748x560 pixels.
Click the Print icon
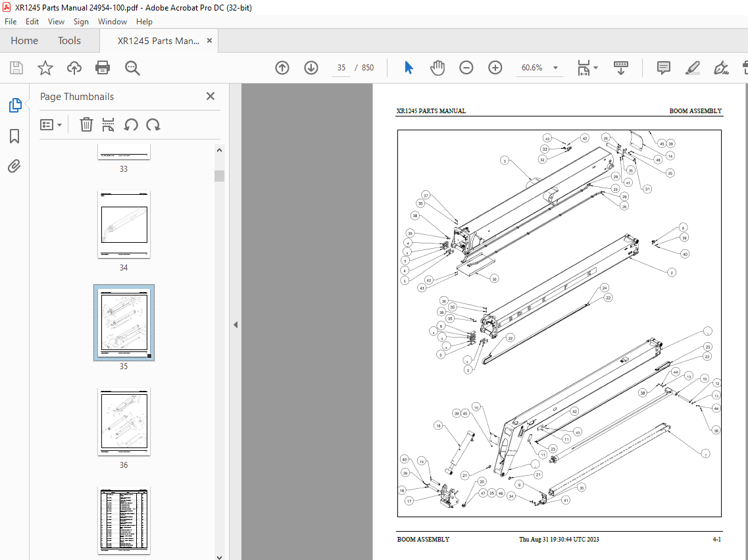[103, 67]
